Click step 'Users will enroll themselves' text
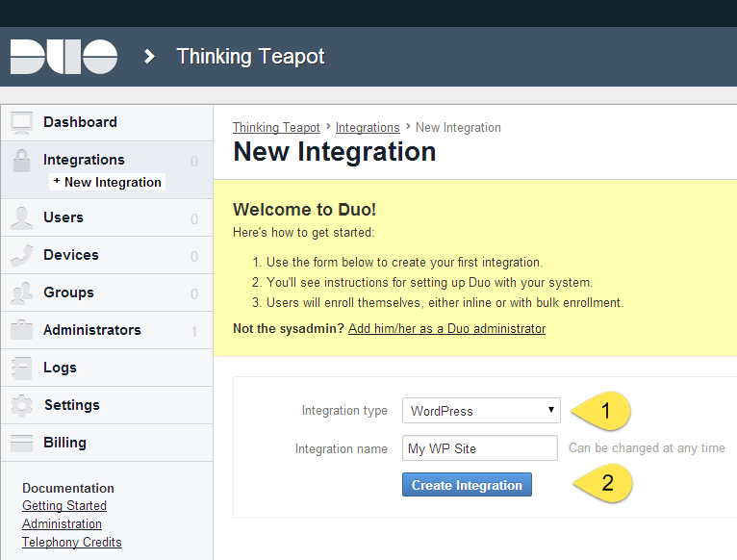737x560 pixels. 445,303
